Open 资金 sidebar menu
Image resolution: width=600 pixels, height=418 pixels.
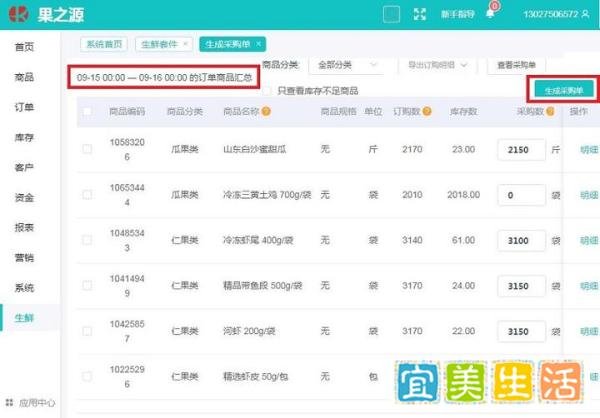pos(24,198)
